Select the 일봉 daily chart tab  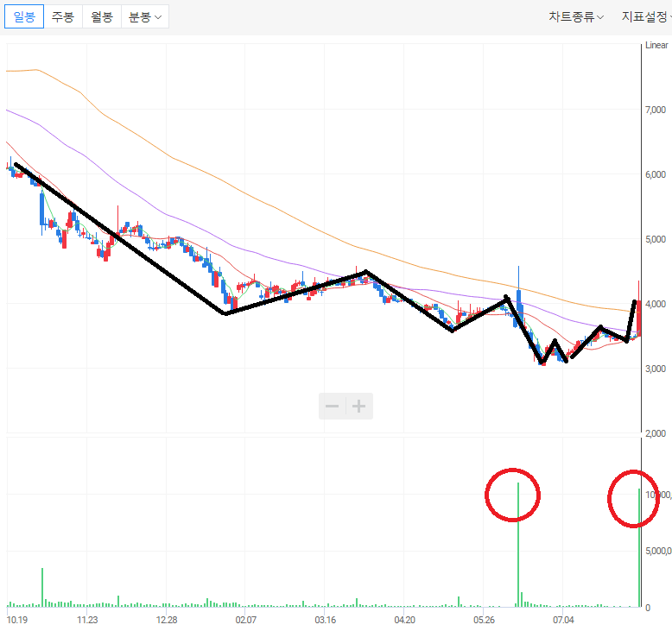24,16
